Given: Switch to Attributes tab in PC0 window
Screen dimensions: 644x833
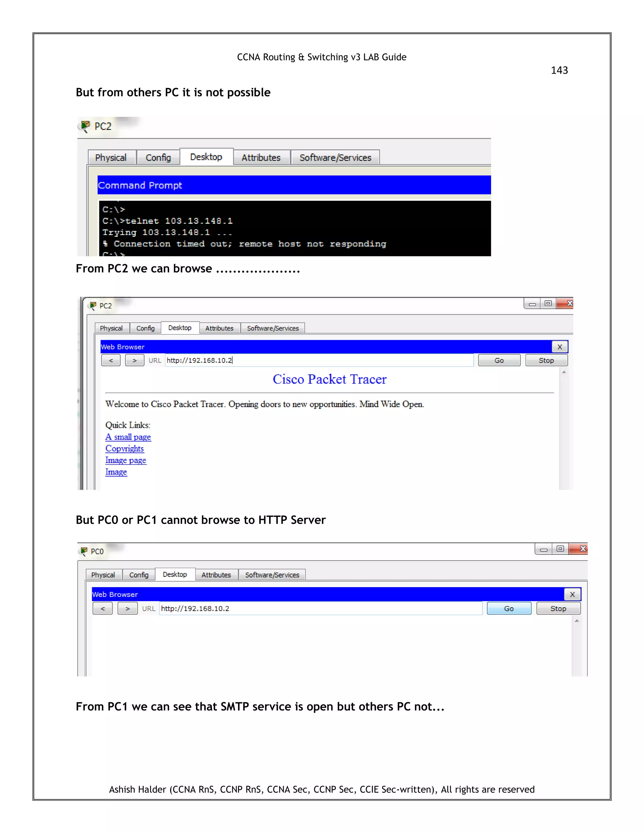Looking at the screenshot, I should (216, 575).
